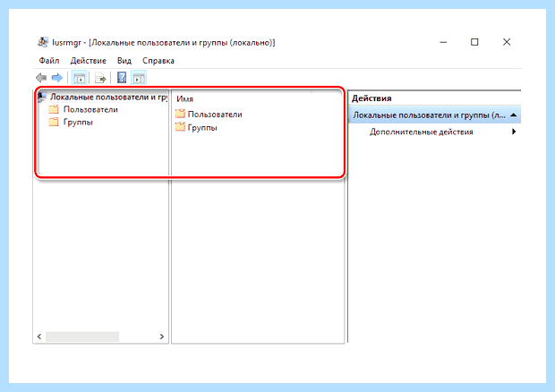The height and width of the screenshot is (392, 555).
Task: Open the Действие menu
Action: pos(88,61)
